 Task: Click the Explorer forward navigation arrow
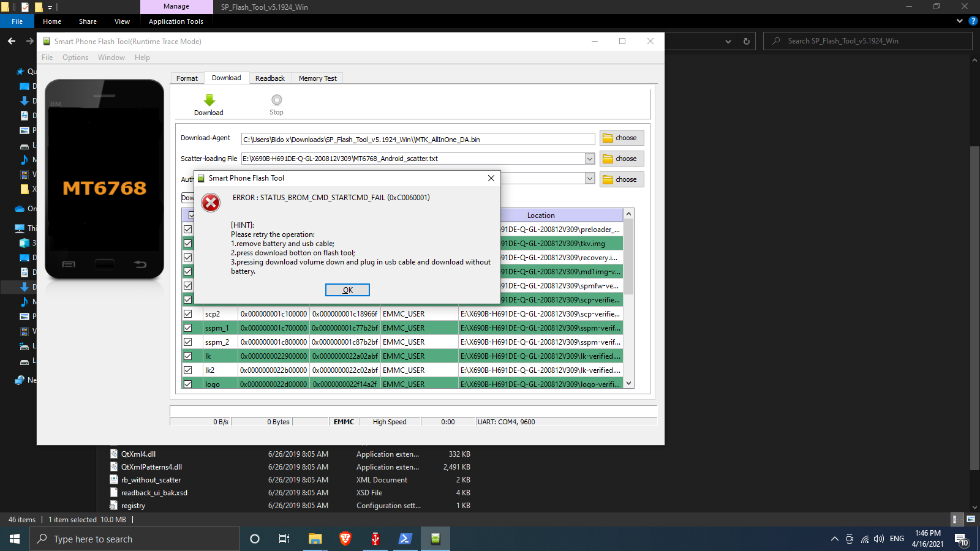(29, 41)
